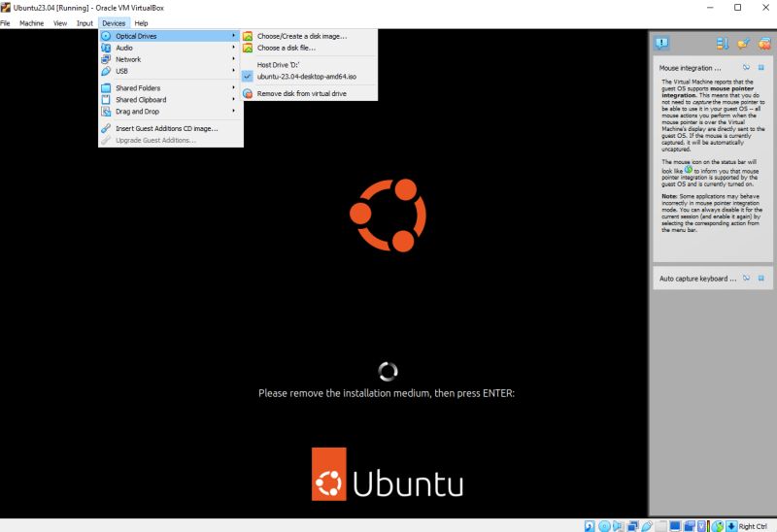The height and width of the screenshot is (532, 777).
Task: Select the Optical Drives menu entry
Action: pyautogui.click(x=171, y=36)
